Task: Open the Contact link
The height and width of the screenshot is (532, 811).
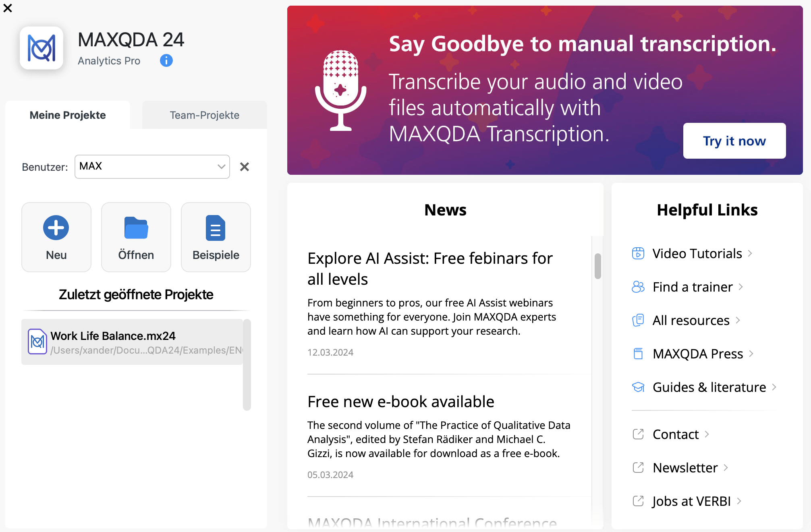Action: (676, 434)
